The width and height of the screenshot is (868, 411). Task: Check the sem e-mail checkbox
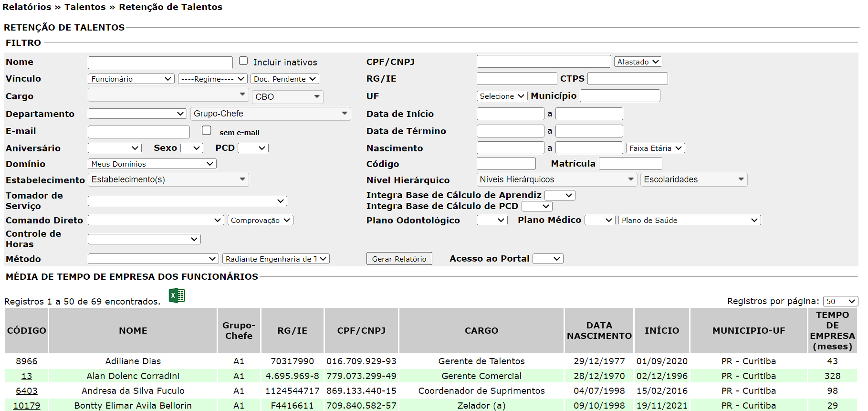click(x=207, y=130)
